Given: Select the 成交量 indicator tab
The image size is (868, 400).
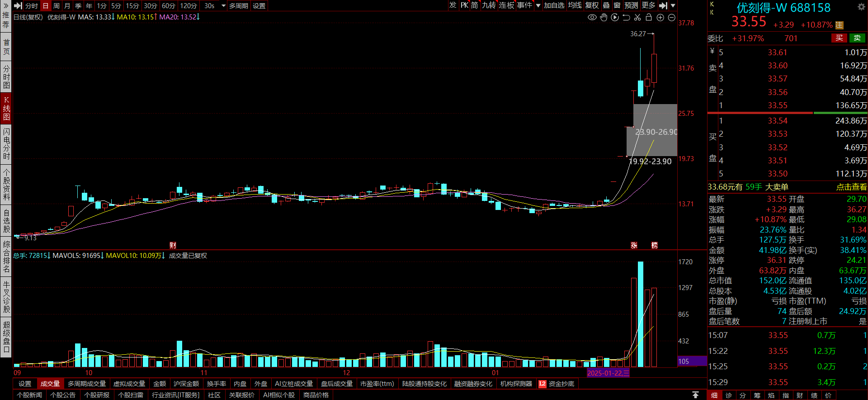Looking at the screenshot, I should 50,384.
